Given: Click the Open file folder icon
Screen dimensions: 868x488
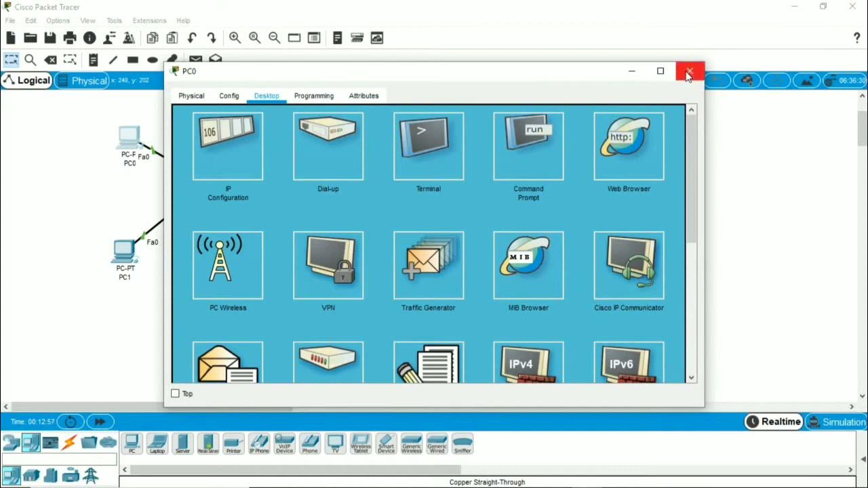Looking at the screenshot, I should [31, 38].
